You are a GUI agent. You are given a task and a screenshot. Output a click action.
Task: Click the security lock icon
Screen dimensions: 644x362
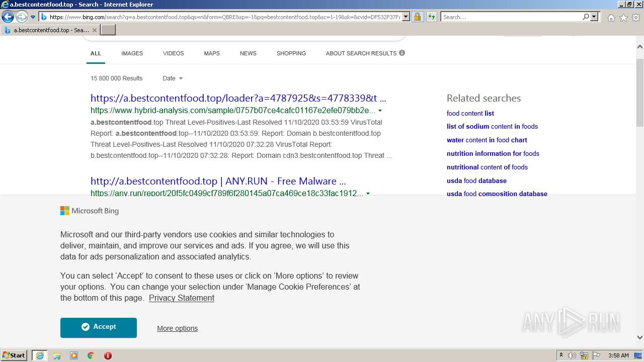click(417, 17)
